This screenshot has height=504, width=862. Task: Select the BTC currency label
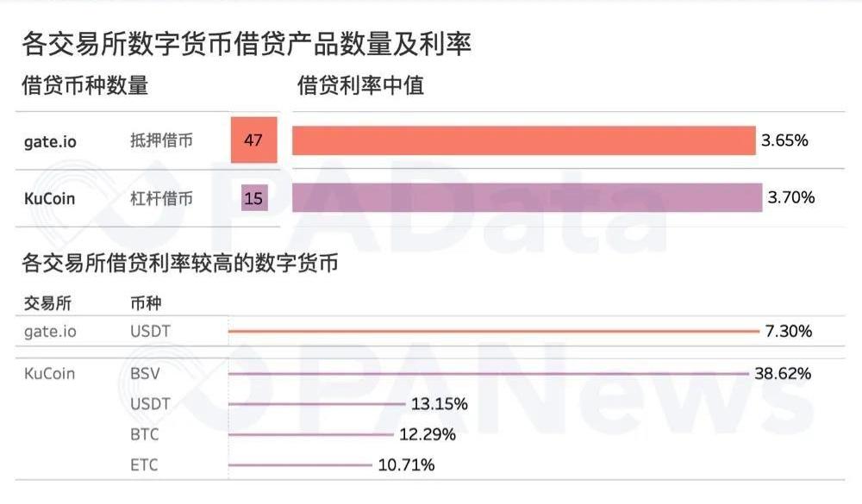[x=145, y=434]
